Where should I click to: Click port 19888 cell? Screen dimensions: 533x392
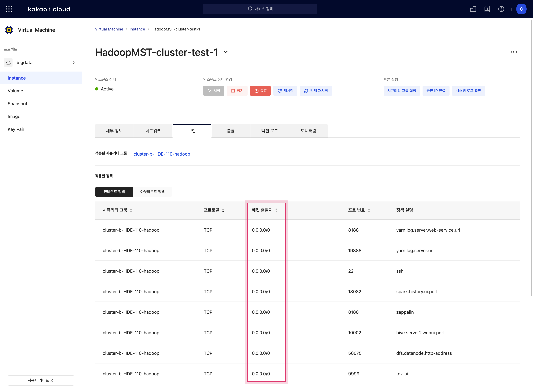pos(355,251)
